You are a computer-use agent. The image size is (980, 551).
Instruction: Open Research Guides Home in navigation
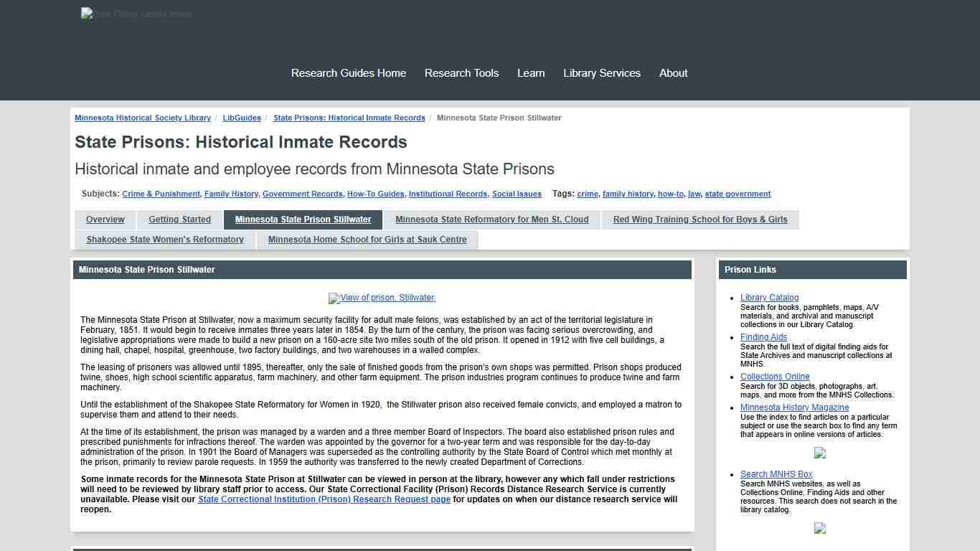click(x=348, y=72)
